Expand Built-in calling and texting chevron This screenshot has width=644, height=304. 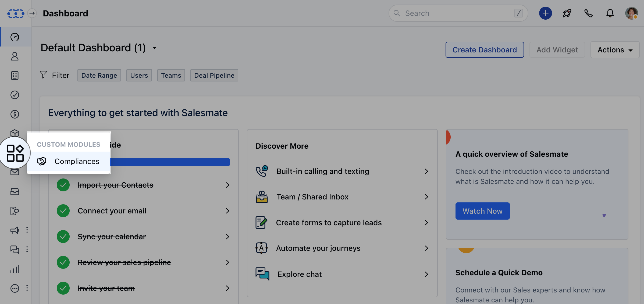click(426, 171)
